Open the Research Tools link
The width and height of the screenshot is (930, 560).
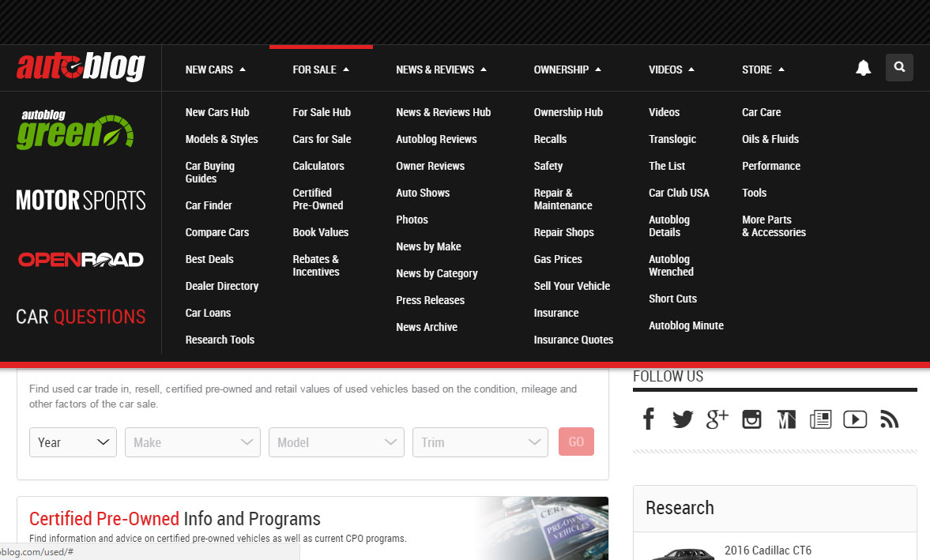220,340
